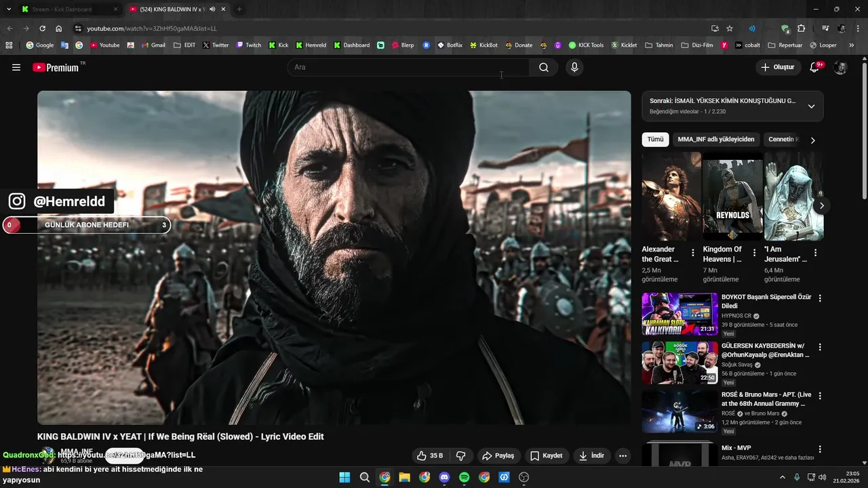The image size is (868, 488).
Task: Select the Tümü filter chip
Action: [x=655, y=140]
